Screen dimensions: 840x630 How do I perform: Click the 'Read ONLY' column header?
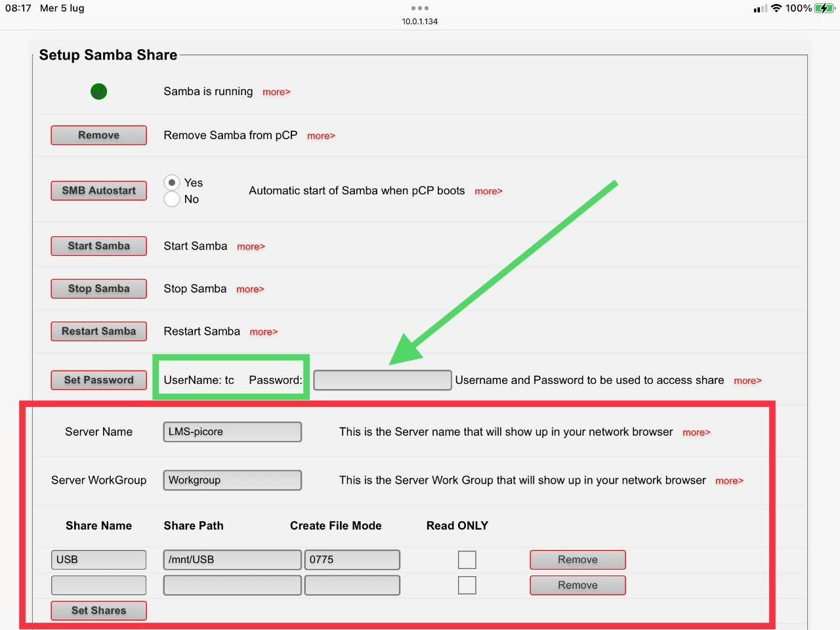(x=457, y=526)
